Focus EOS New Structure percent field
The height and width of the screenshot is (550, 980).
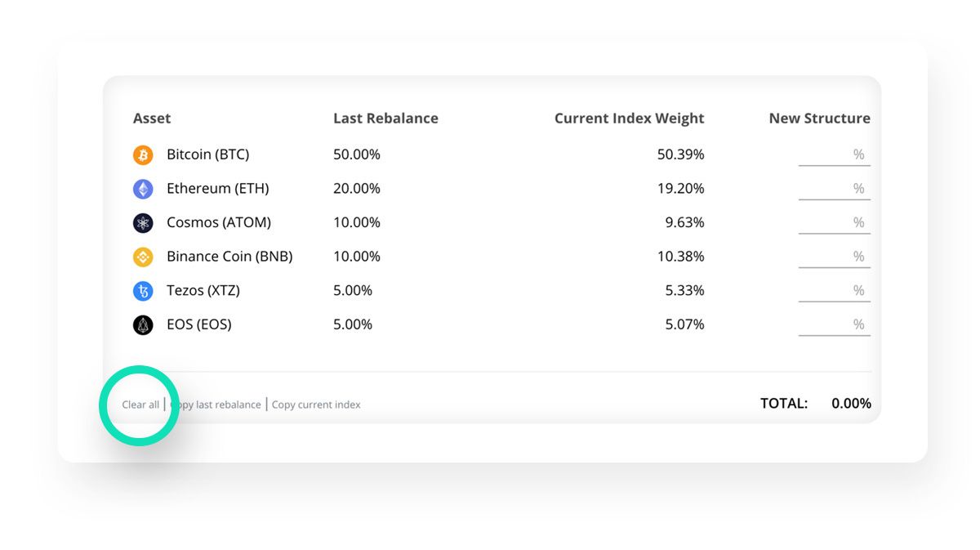[834, 324]
